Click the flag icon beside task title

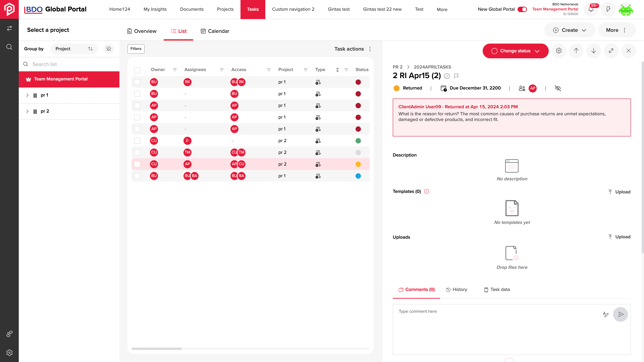pos(456,76)
